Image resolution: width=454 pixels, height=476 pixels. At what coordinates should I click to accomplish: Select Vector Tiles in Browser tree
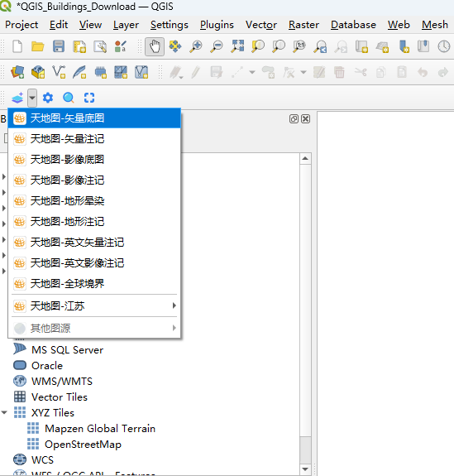(60, 397)
